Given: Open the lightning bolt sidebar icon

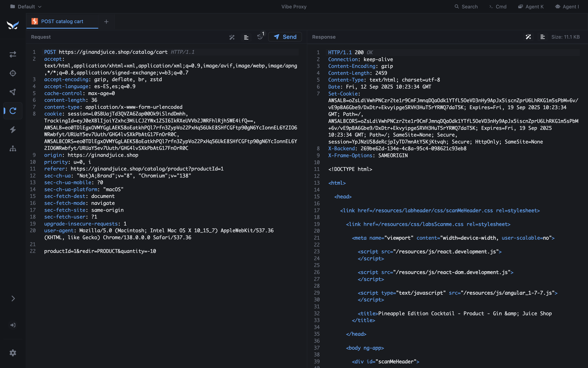Looking at the screenshot, I should 13,129.
